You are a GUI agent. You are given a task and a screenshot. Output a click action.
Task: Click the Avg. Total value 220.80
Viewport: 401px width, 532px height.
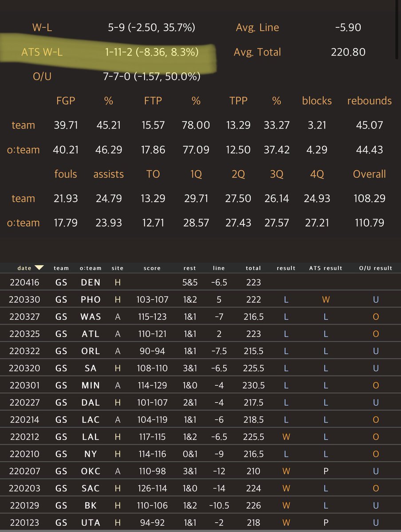(x=348, y=52)
